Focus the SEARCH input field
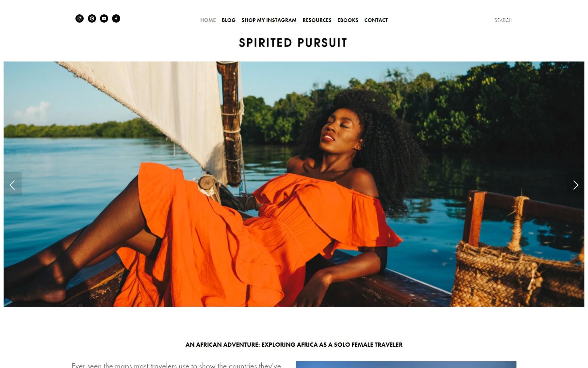The image size is (588, 368). pyautogui.click(x=503, y=20)
